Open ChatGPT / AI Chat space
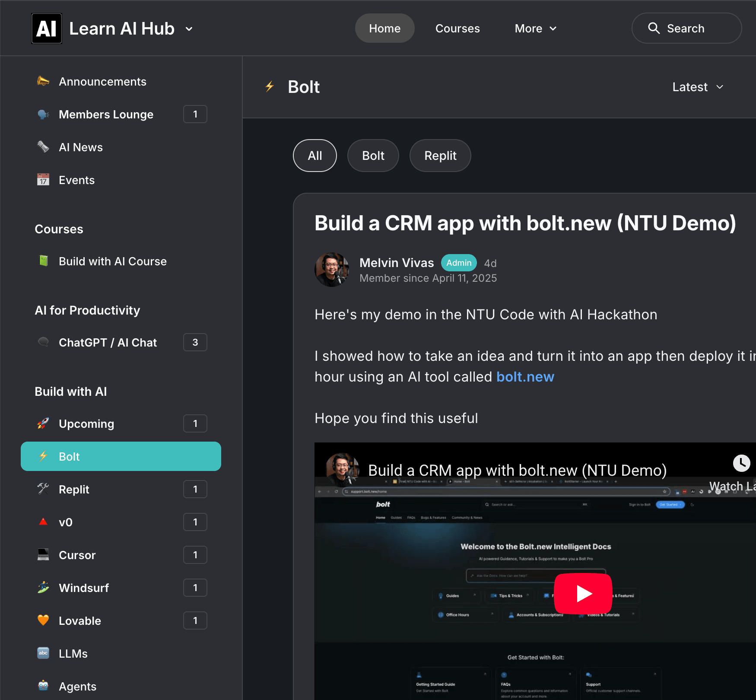 pos(121,342)
